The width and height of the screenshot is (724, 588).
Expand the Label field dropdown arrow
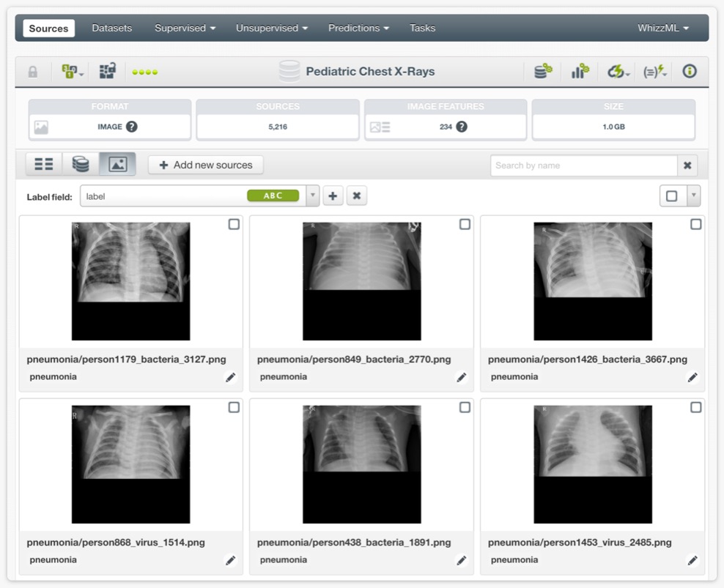pyautogui.click(x=313, y=196)
